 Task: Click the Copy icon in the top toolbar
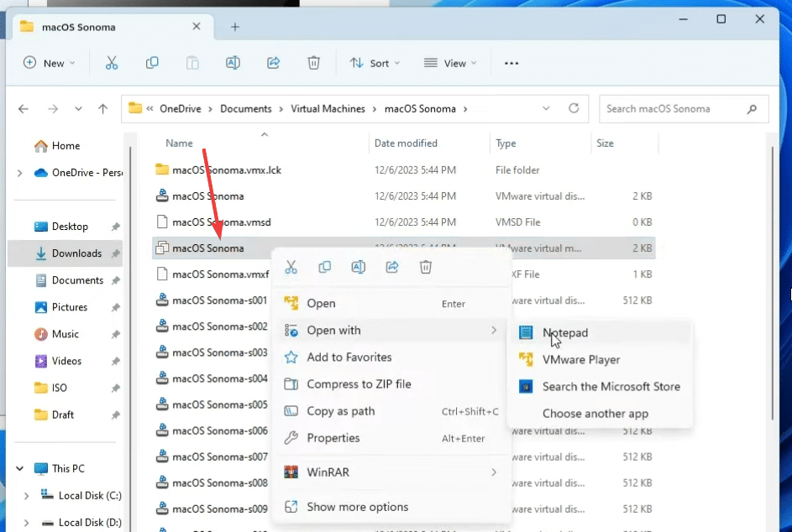click(152, 63)
